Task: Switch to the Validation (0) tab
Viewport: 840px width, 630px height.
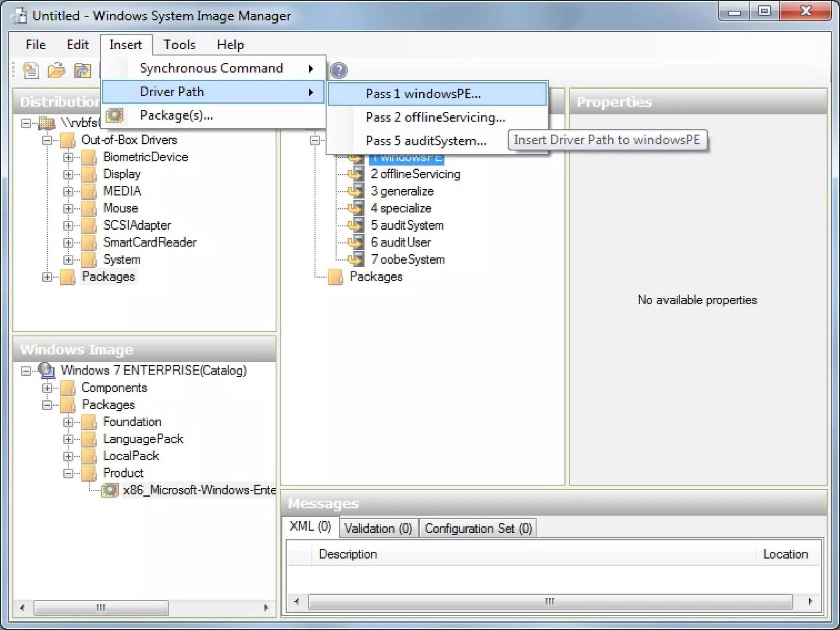Action: [378, 528]
